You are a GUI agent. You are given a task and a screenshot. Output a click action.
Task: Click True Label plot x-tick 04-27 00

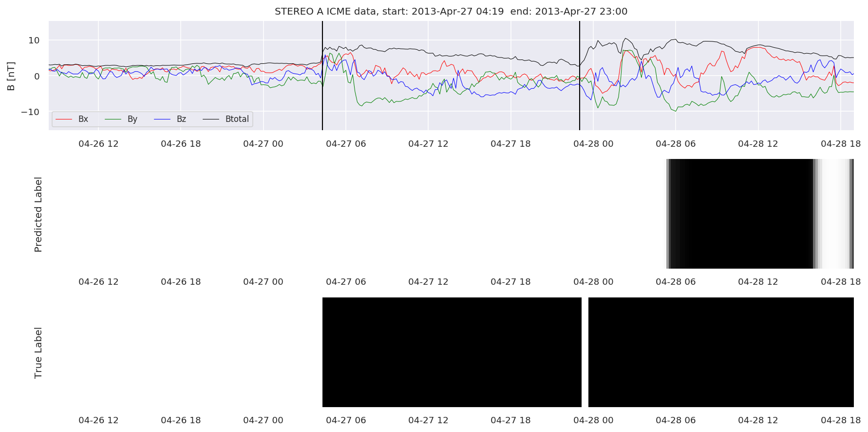click(x=263, y=420)
